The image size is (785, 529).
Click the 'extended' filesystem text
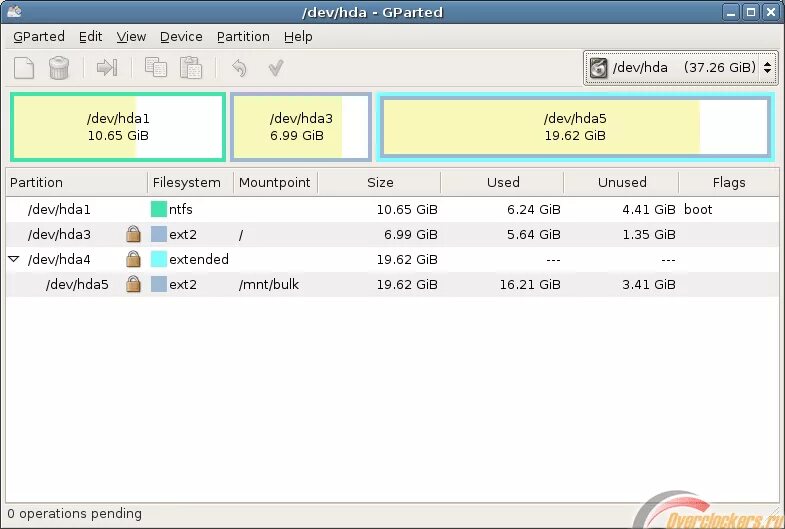click(x=199, y=259)
